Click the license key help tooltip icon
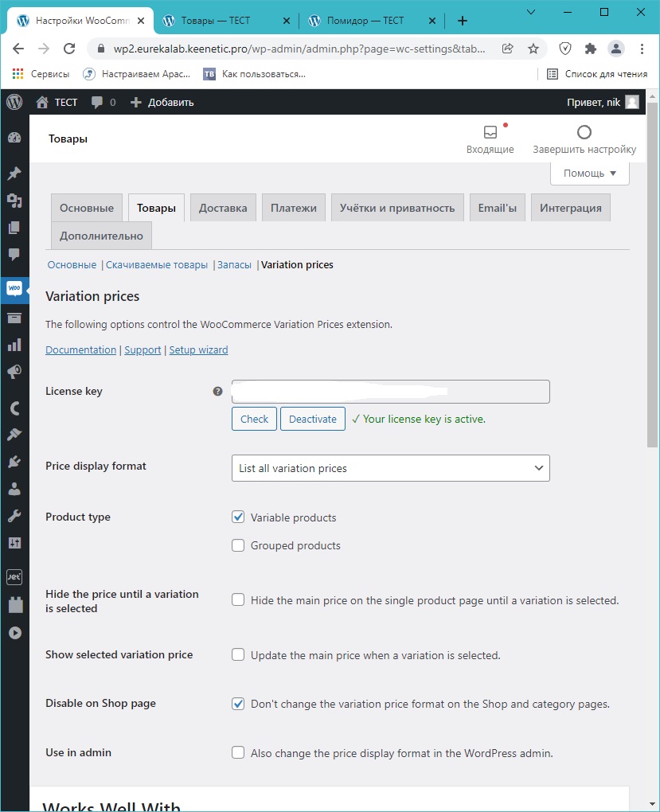This screenshot has height=812, width=660. tap(217, 392)
